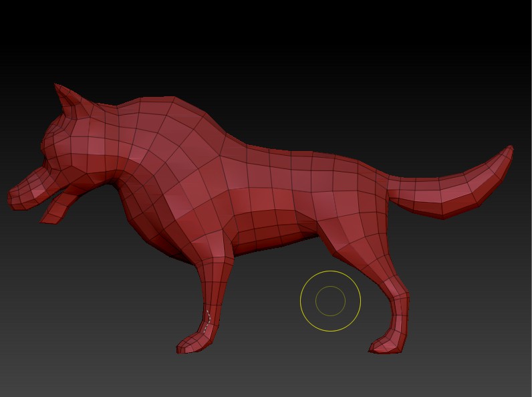The height and width of the screenshot is (397, 532).
Task: Click the wolf's front paw
Action: (x=193, y=343)
